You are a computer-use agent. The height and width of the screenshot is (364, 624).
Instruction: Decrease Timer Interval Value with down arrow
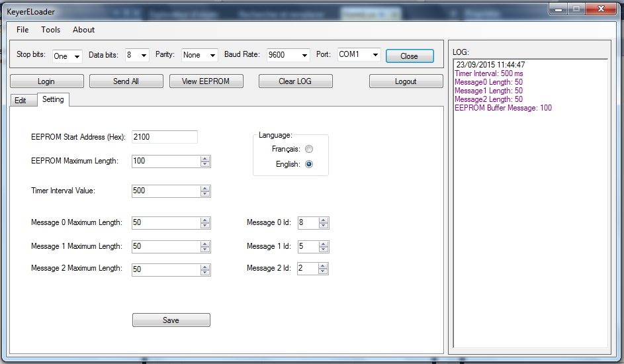(205, 194)
